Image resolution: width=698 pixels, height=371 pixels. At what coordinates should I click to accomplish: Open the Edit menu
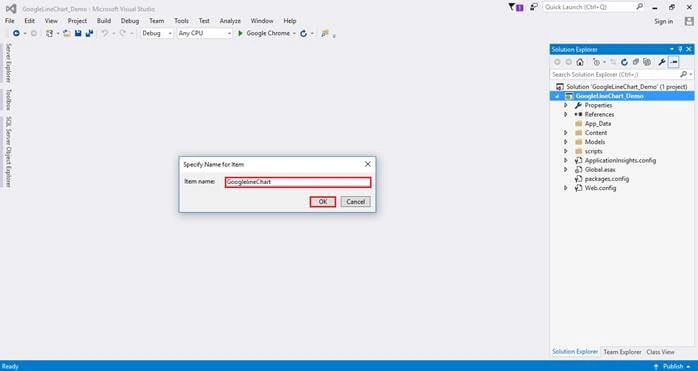pos(29,21)
